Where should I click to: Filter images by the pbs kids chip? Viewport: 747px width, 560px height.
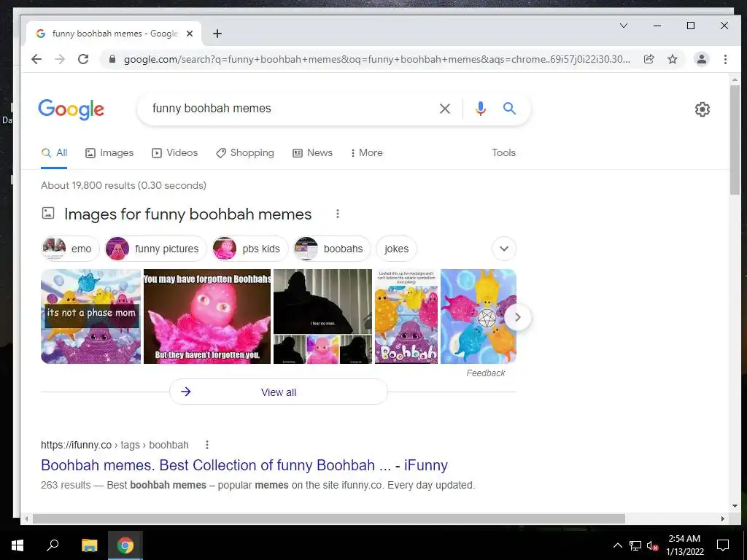250,249
